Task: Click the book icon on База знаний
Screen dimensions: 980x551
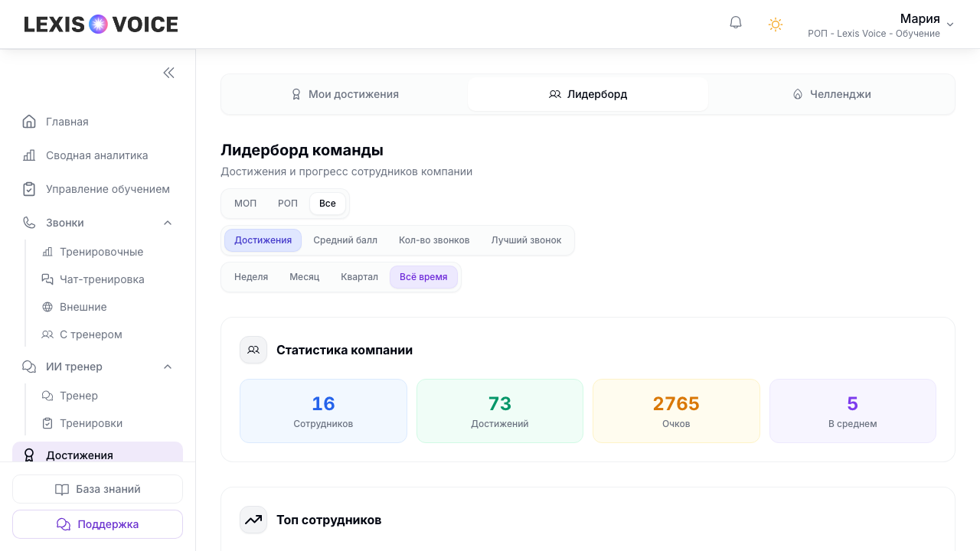Action: pos(62,489)
